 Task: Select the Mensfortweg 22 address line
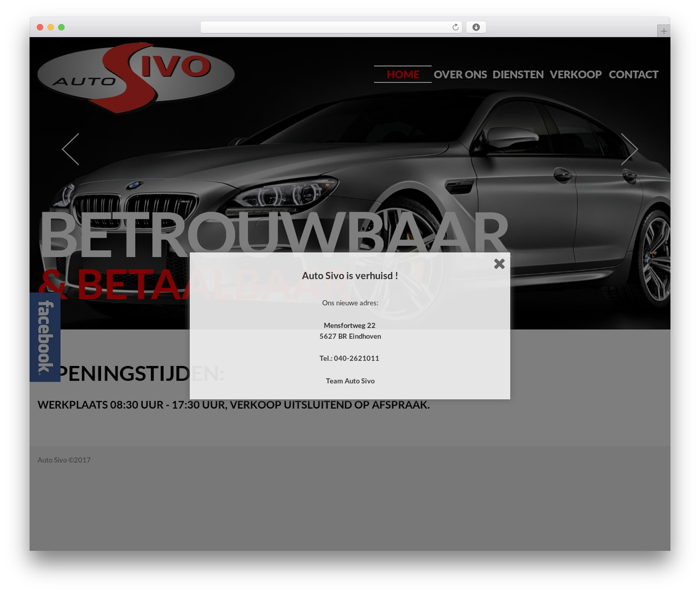tap(349, 325)
